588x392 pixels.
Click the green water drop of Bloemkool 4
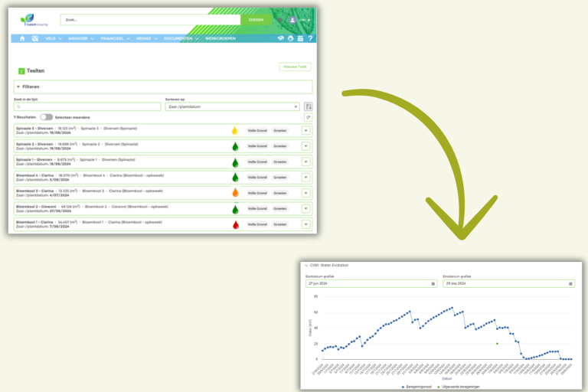(x=235, y=177)
